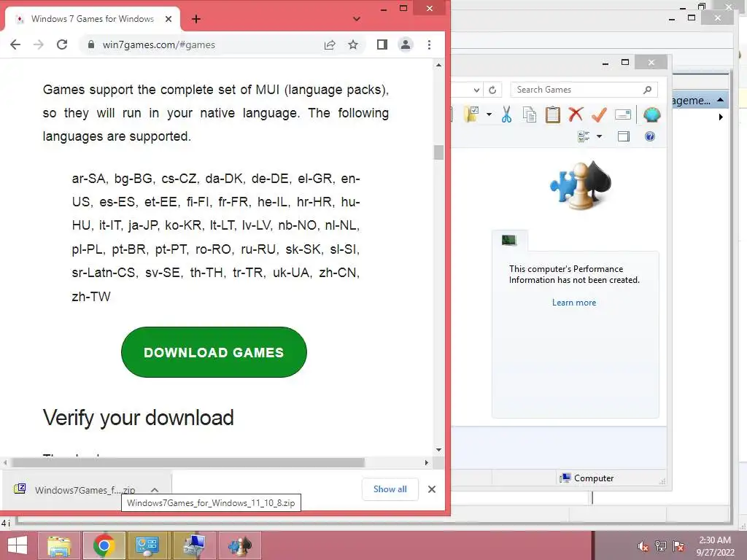Select the performance information tab icon
The image size is (747, 560).
click(509, 240)
